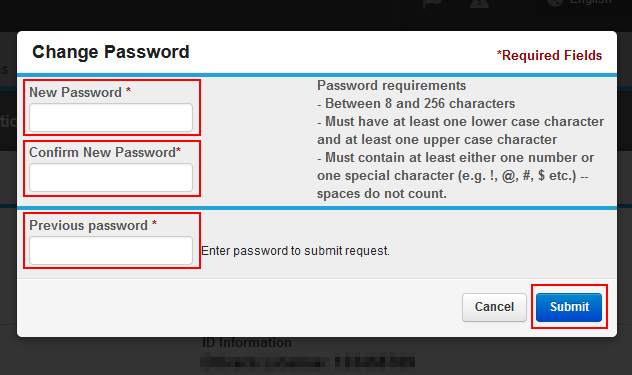Open the warning triangle alerts icon
Screen dimensions: 632x375
(480, 3)
